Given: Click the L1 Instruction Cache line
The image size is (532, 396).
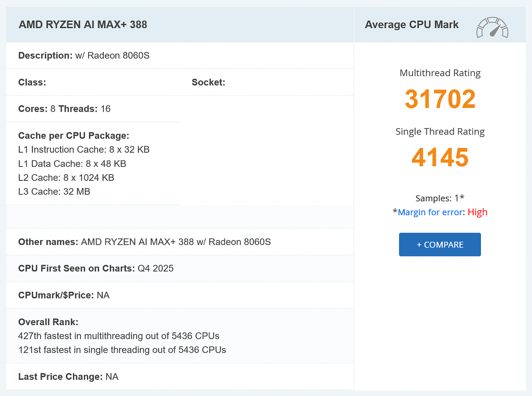Looking at the screenshot, I should tap(83, 150).
